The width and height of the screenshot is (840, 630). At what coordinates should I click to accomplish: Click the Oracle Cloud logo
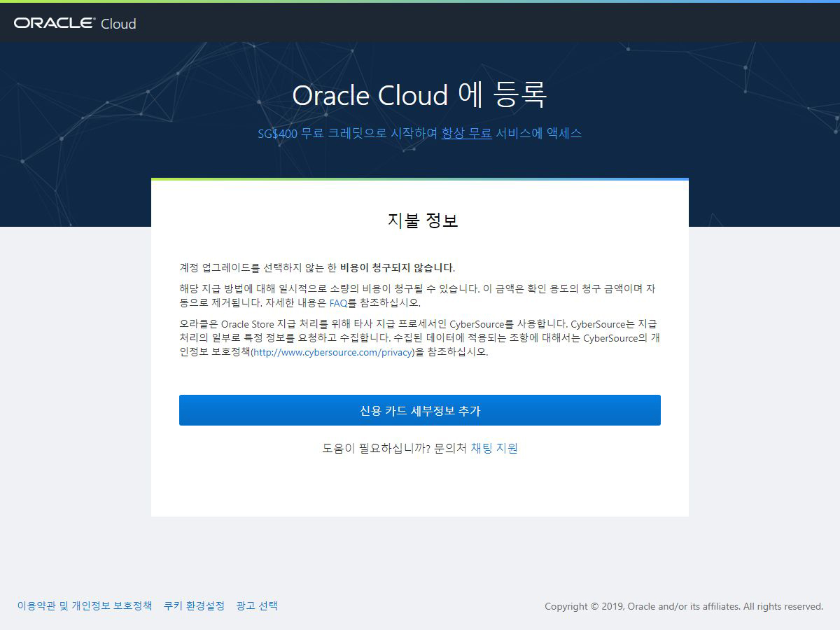(75, 23)
